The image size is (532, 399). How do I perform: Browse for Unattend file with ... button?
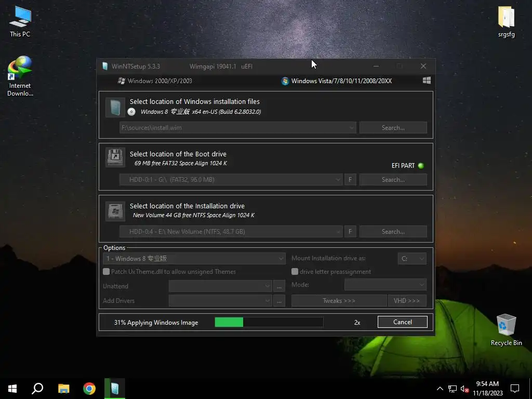[279, 286]
